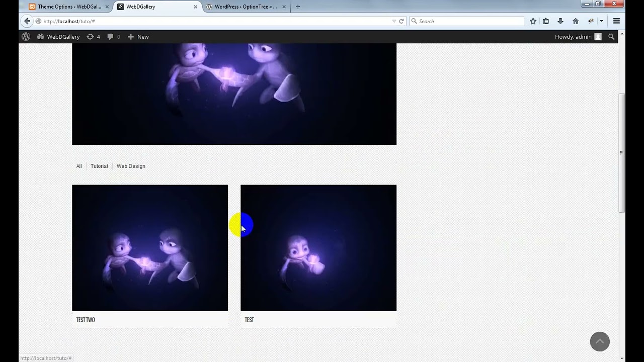Viewport: 644px width, 362px height.
Task: Click the scrollbar up arrow
Action: 622,34
